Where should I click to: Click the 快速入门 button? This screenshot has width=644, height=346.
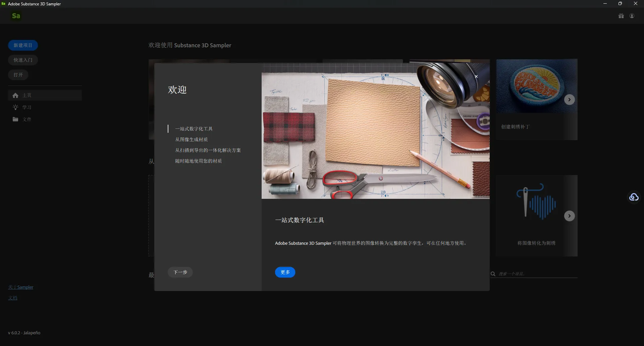[x=23, y=60]
